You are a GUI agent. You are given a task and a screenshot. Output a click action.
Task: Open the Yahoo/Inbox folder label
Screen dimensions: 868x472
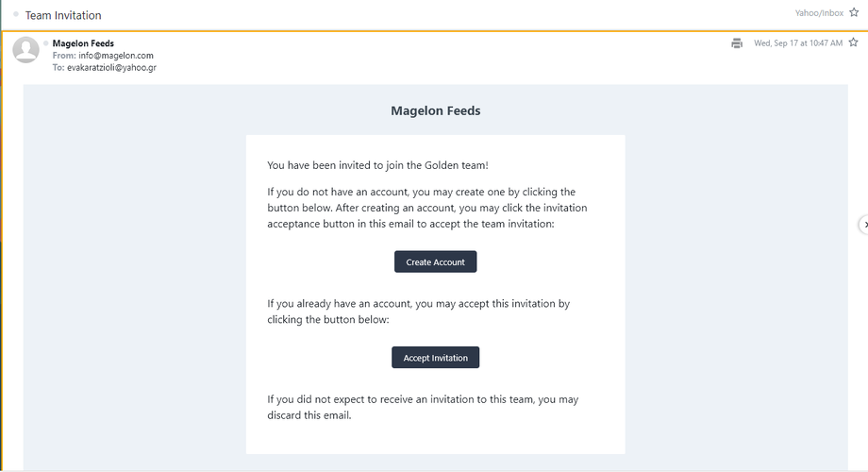(x=819, y=13)
